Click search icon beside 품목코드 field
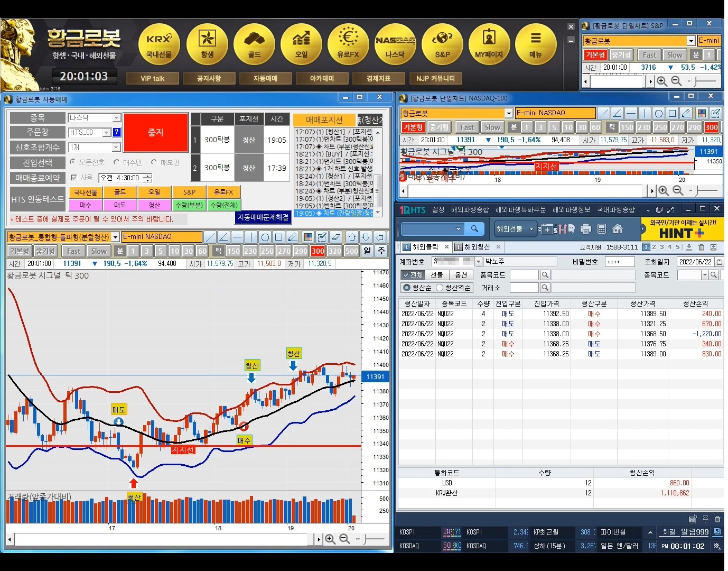The height and width of the screenshot is (571, 728). tap(545, 275)
